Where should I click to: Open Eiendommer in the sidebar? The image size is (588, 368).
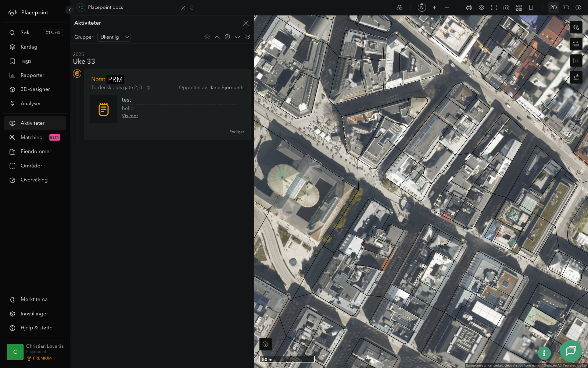pos(36,152)
